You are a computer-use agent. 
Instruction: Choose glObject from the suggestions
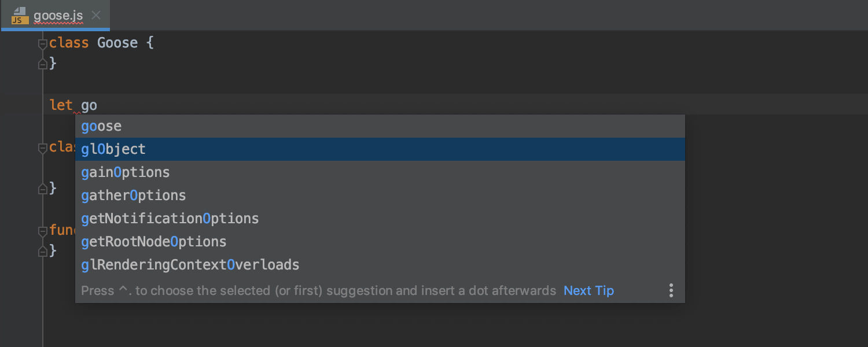[x=113, y=149]
